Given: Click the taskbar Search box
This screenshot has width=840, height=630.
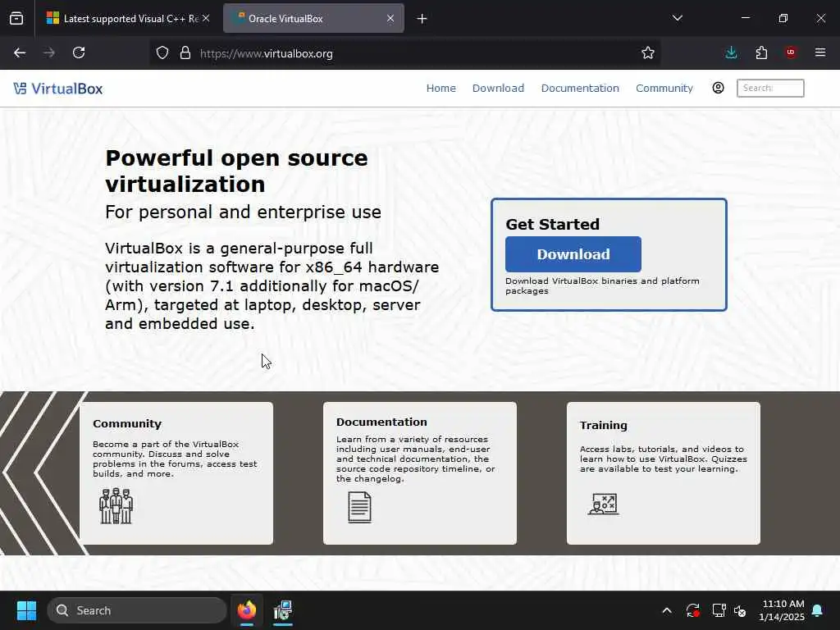Looking at the screenshot, I should 137,610.
